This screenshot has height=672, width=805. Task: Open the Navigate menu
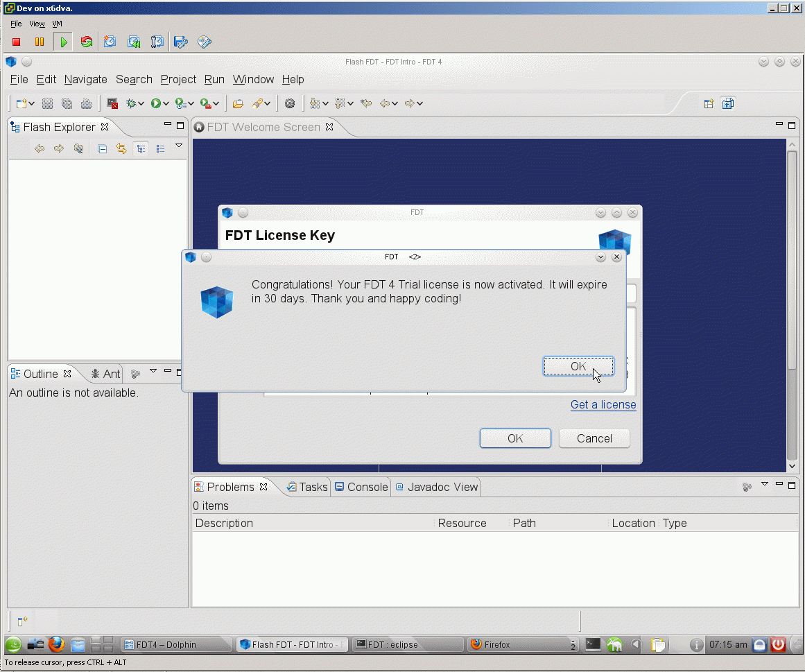coord(86,80)
